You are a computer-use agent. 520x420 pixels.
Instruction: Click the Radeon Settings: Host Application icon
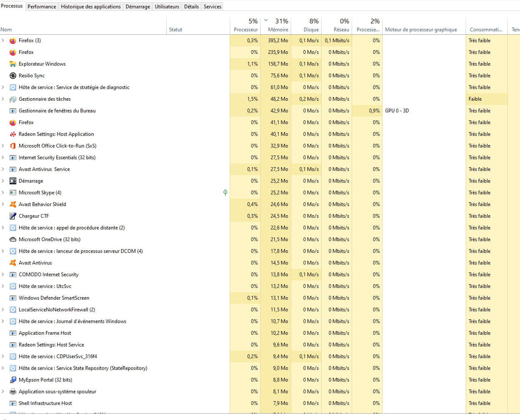click(x=13, y=134)
